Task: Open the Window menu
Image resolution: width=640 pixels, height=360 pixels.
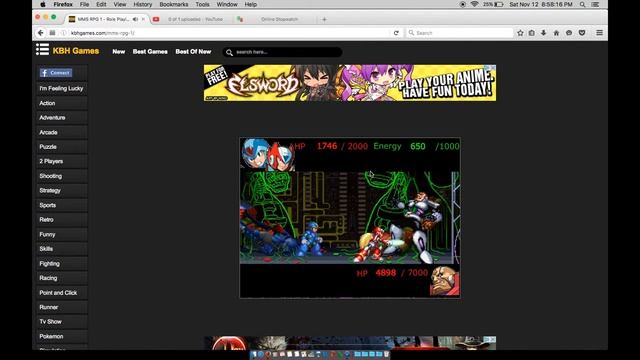Action: coord(227,4)
